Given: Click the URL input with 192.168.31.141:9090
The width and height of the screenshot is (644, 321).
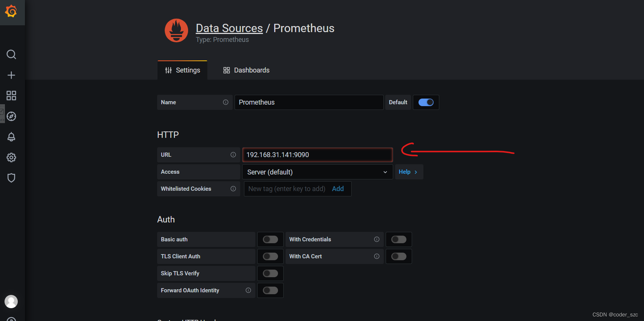Looking at the screenshot, I should pyautogui.click(x=317, y=155).
